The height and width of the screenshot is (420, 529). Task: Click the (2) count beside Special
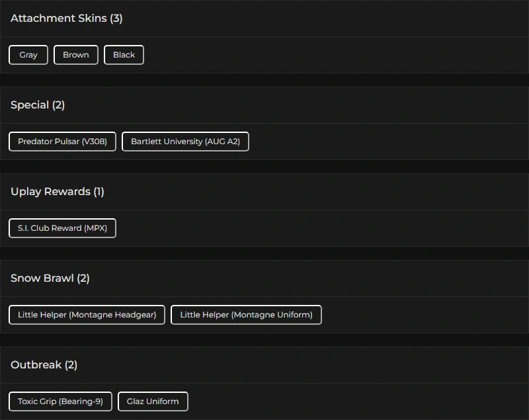(x=59, y=105)
